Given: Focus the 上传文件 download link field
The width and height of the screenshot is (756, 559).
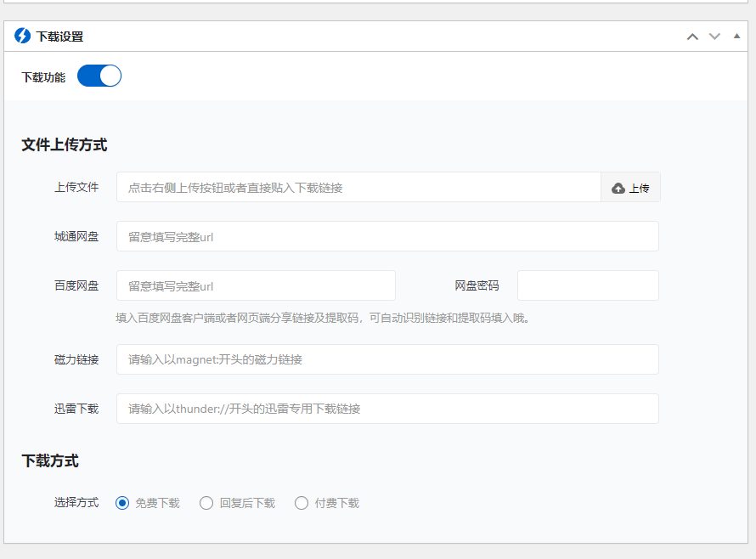Looking at the screenshot, I should (358, 188).
